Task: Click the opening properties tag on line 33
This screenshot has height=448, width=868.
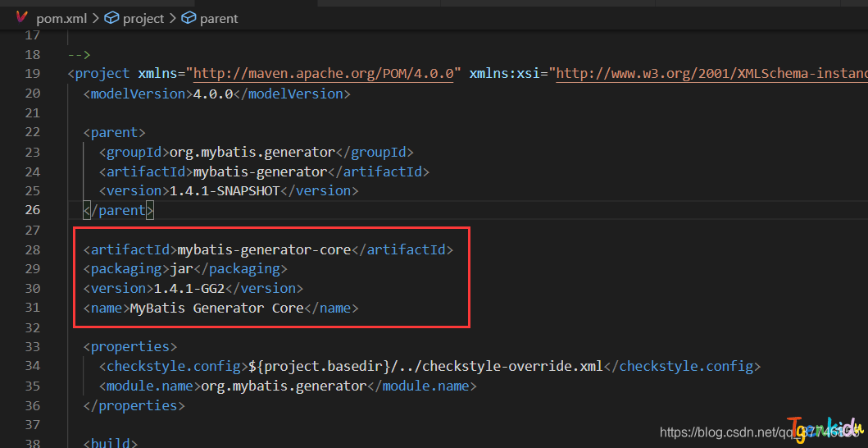Action: point(130,347)
